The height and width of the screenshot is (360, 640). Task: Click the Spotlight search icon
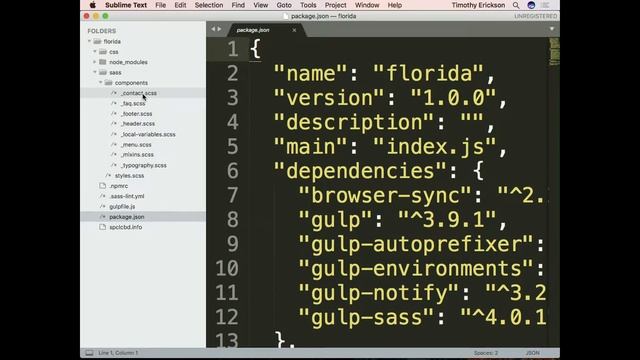(x=516, y=5)
